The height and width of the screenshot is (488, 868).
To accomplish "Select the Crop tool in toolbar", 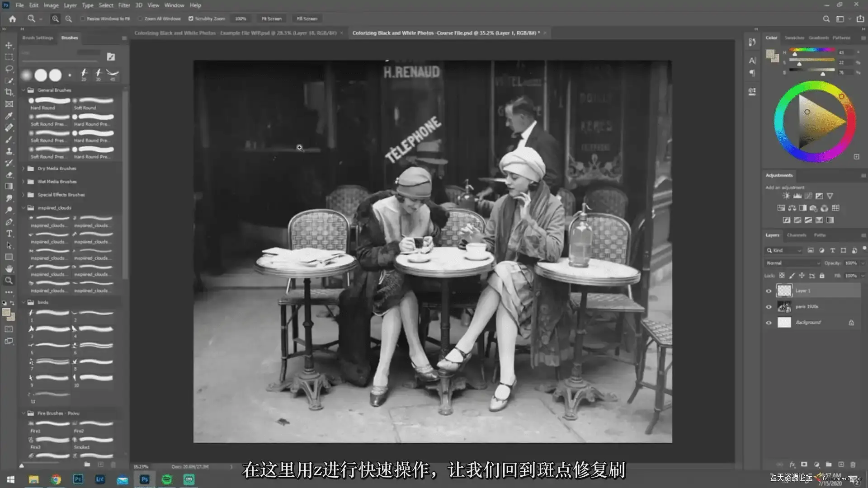I will pyautogui.click(x=9, y=92).
